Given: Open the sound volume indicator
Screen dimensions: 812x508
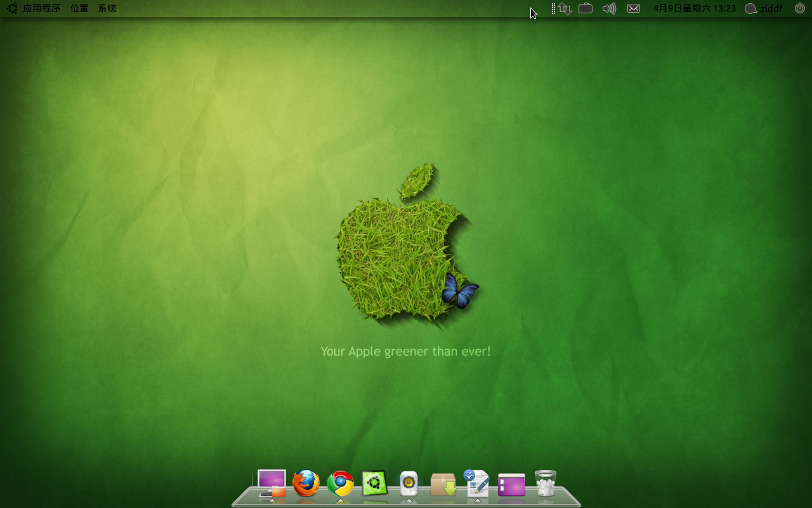Looking at the screenshot, I should (x=609, y=8).
